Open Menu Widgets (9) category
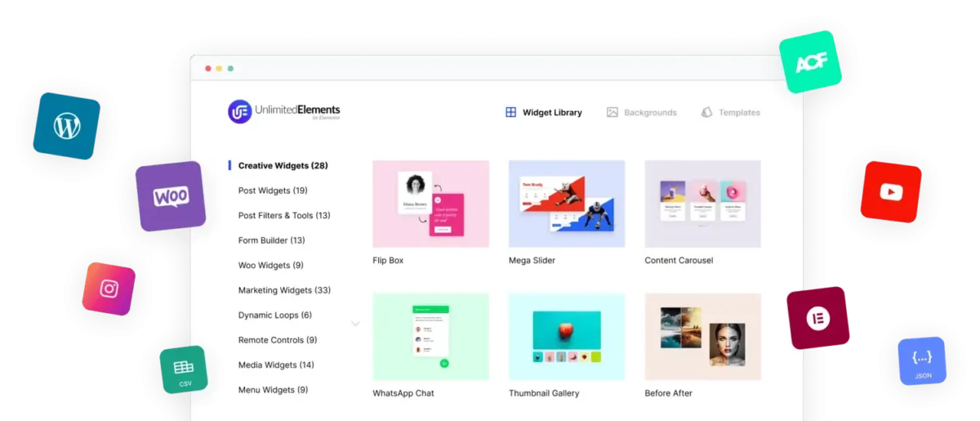Screen dimensions: 980x421 pyautogui.click(x=273, y=390)
